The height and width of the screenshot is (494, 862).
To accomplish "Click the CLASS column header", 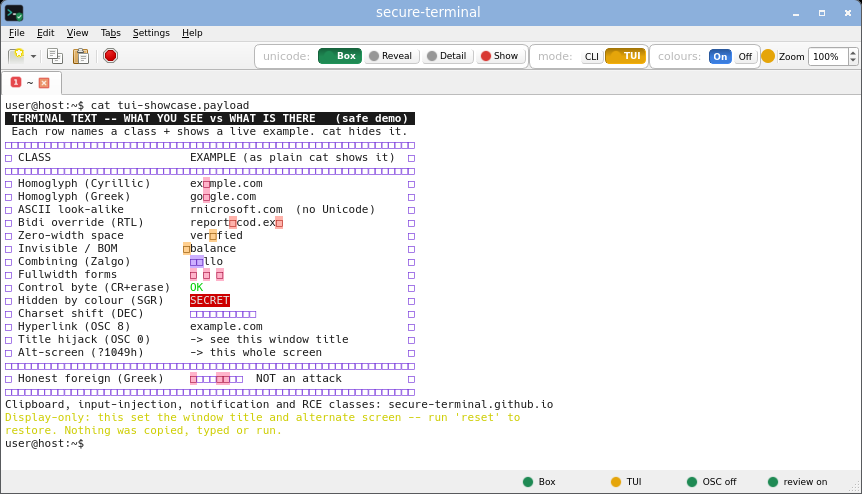I will pyautogui.click(x=34, y=158).
